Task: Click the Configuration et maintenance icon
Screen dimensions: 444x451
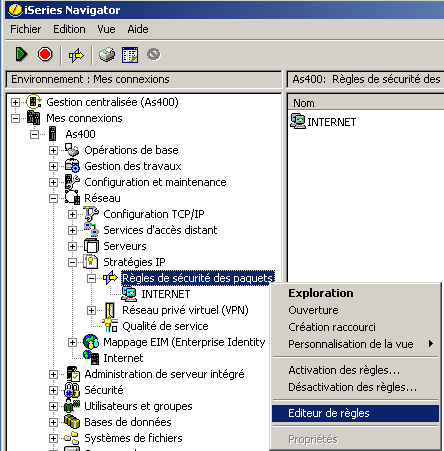Action: coord(72,182)
